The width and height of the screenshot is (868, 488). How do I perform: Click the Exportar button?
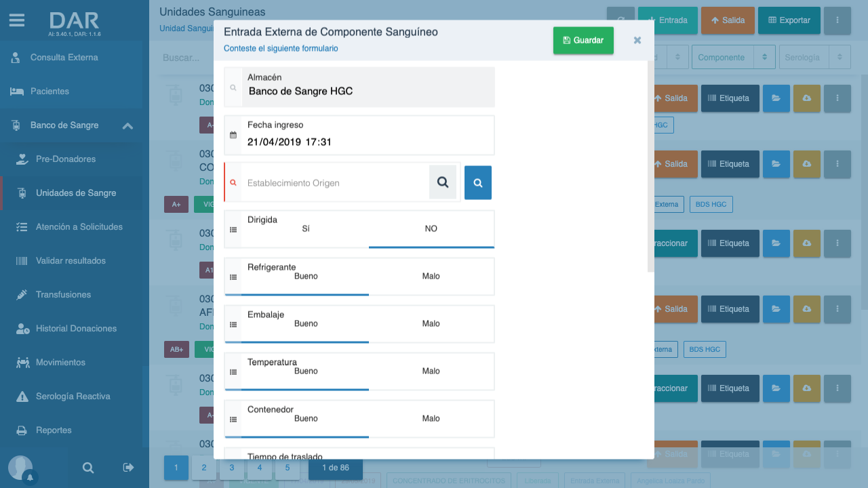pos(789,20)
